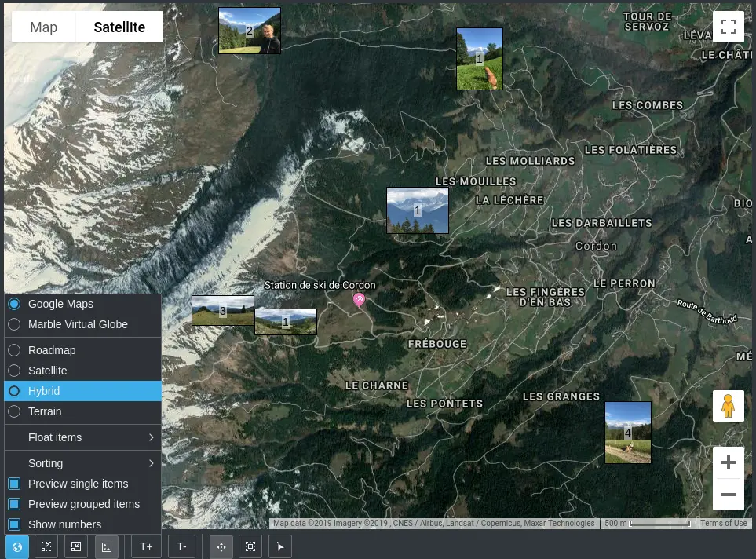The height and width of the screenshot is (559, 756).
Task: Select the mouse pointer mode icon
Action: tap(280, 546)
